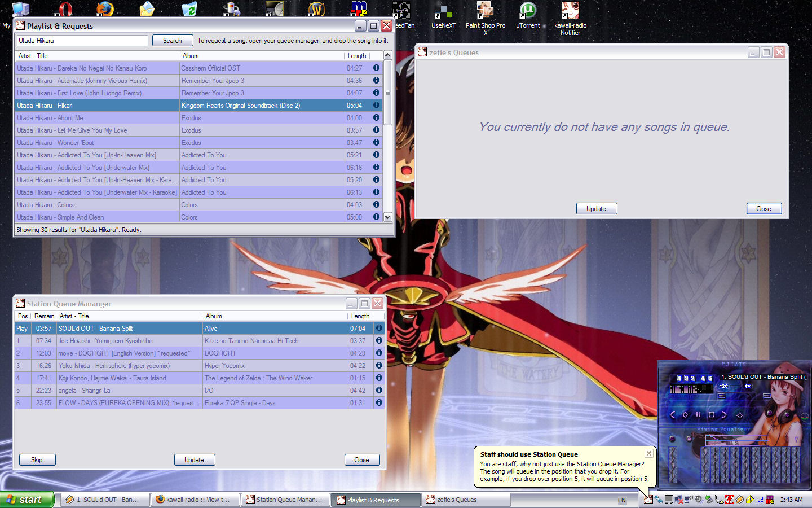Click the eject icon in the player

point(740,414)
